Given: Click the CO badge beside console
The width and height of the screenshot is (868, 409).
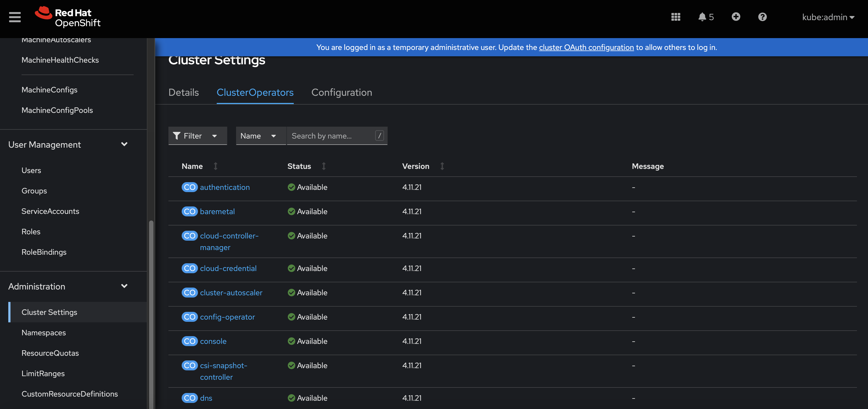Looking at the screenshot, I should point(190,341).
